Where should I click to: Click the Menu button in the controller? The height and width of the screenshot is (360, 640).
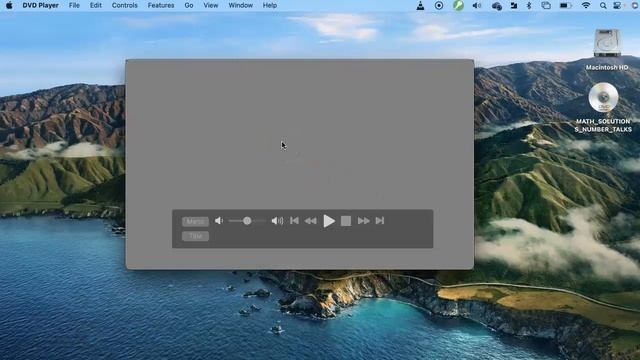click(x=195, y=222)
